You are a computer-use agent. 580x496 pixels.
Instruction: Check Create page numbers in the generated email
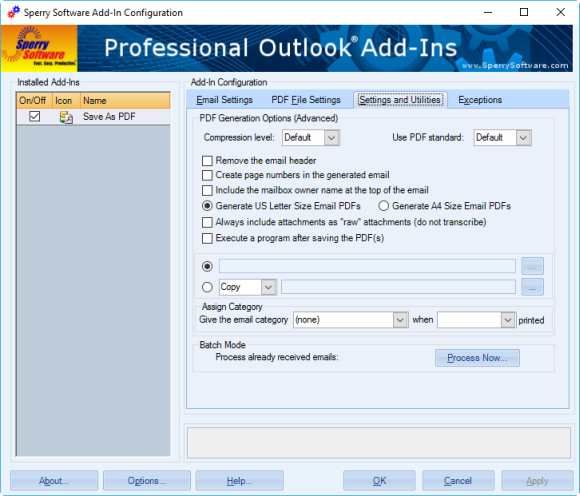(207, 175)
